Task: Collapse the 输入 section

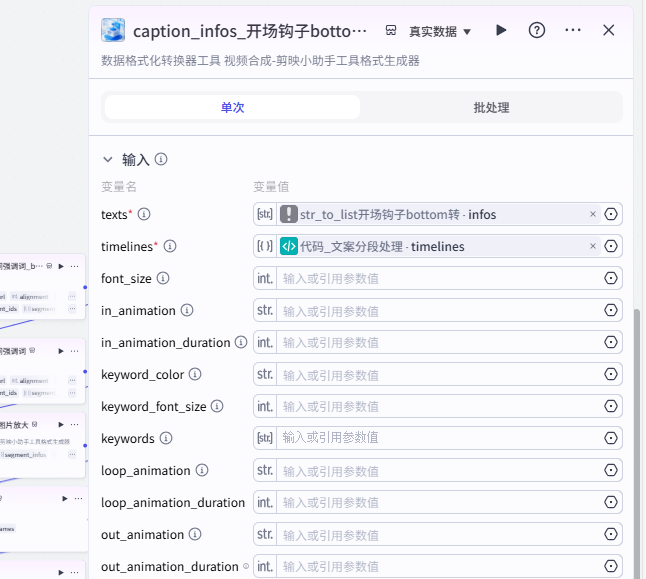Action: [108, 159]
